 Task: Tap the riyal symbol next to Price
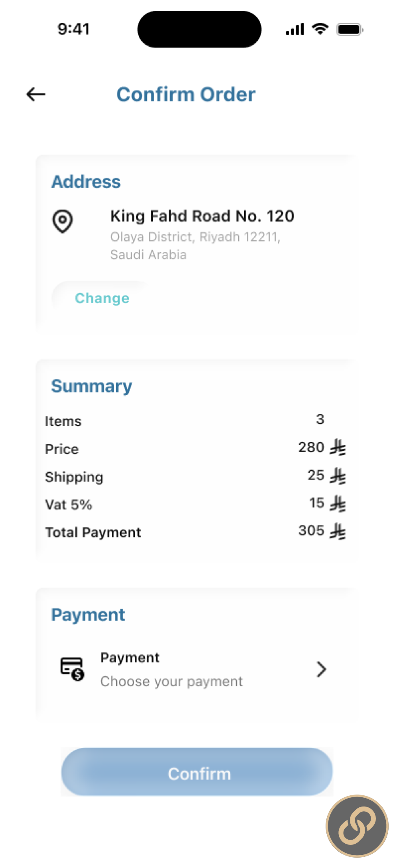click(338, 448)
